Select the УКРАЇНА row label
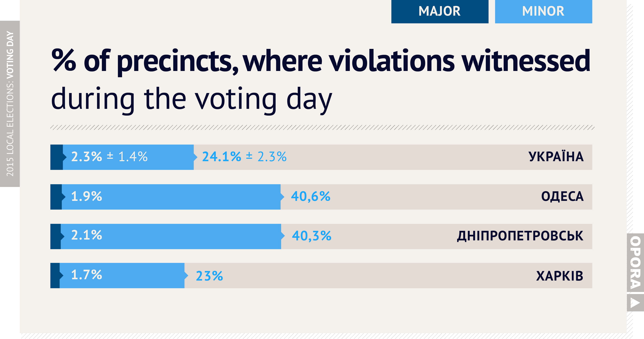This screenshot has height=339, width=644. [556, 157]
